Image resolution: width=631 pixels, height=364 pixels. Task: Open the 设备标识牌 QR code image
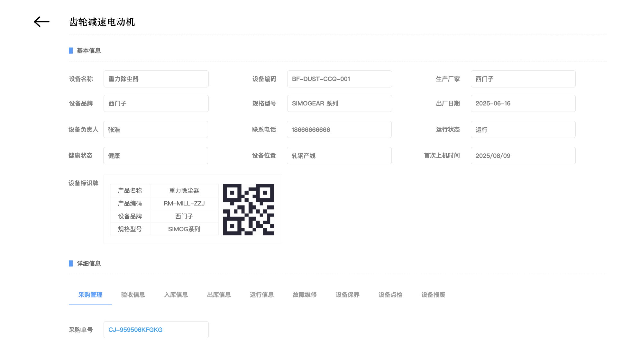coord(249,210)
